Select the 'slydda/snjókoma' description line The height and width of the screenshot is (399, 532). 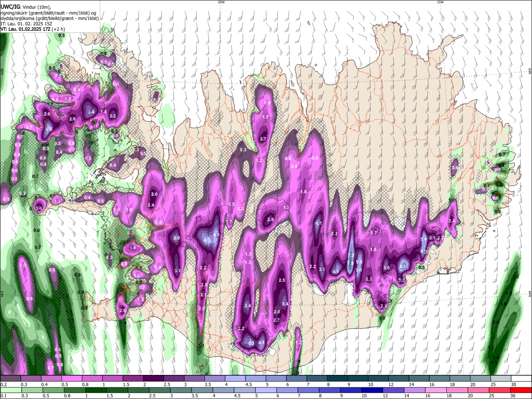tap(49, 18)
